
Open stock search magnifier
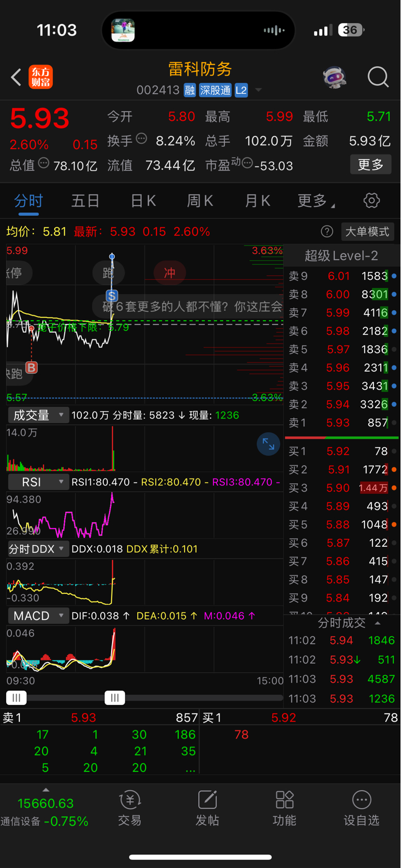378,77
